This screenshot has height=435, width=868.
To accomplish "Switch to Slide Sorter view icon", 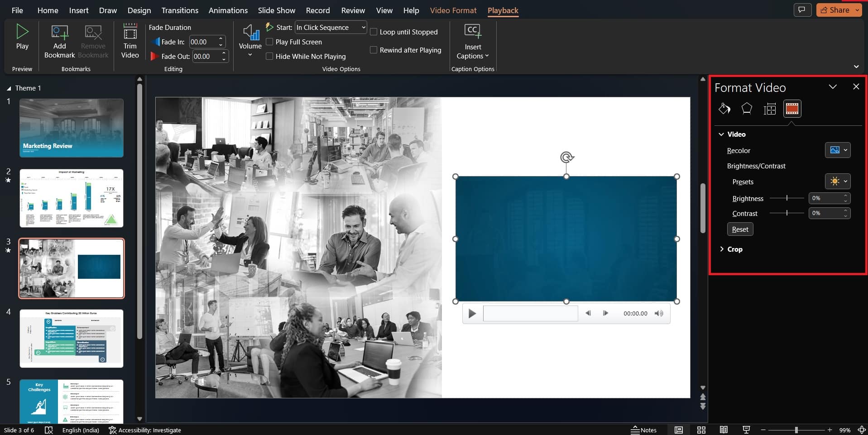I will [x=701, y=430].
